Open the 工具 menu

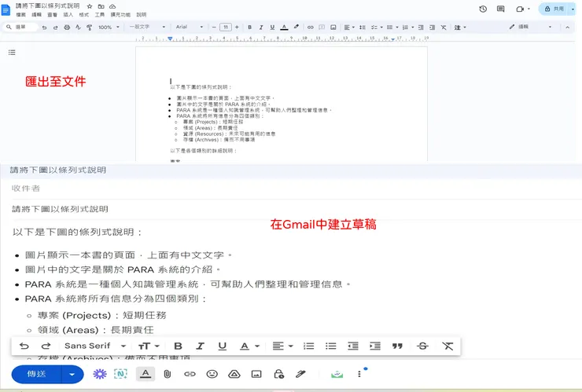pyautogui.click(x=99, y=15)
